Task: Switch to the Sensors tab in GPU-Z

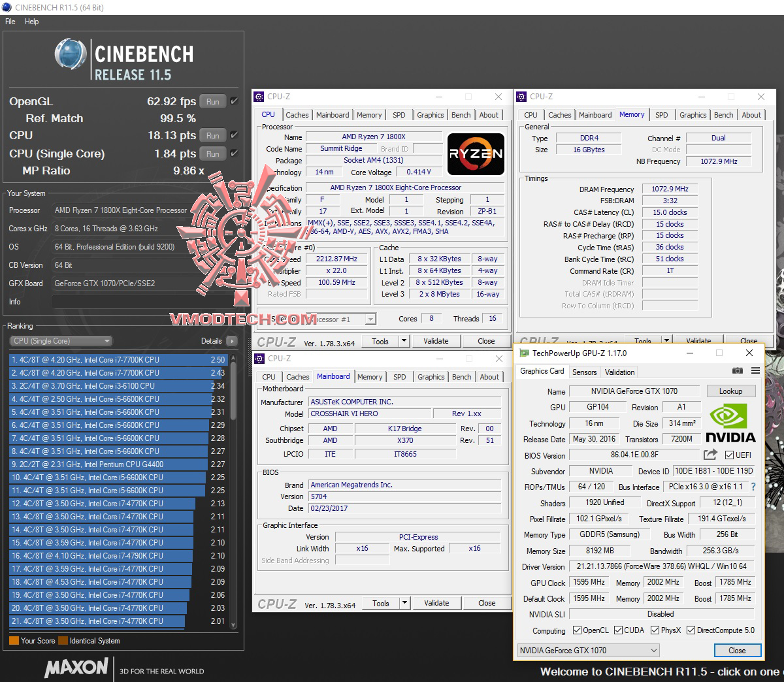Action: point(584,372)
